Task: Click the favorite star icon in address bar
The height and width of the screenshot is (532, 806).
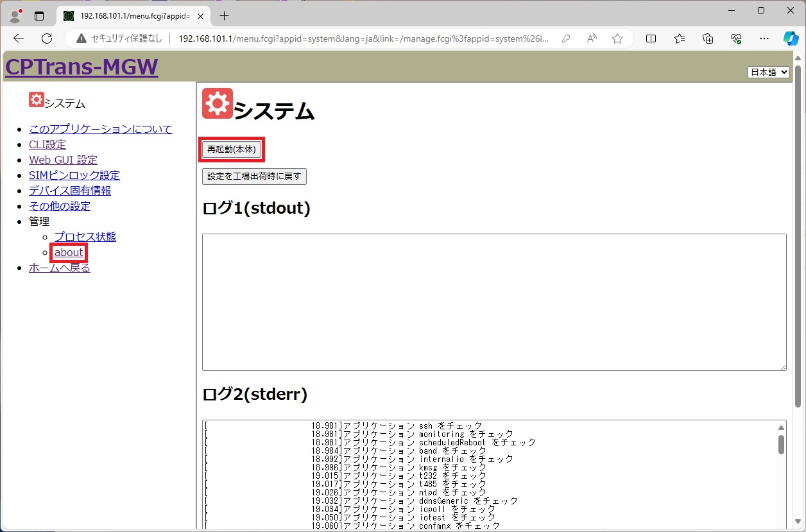Action: pos(617,39)
